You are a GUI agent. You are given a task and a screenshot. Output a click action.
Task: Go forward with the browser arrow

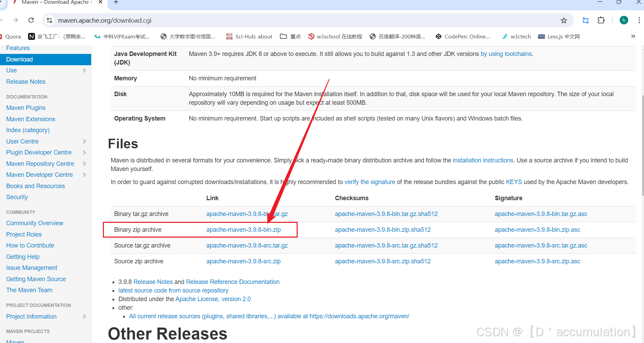click(15, 20)
